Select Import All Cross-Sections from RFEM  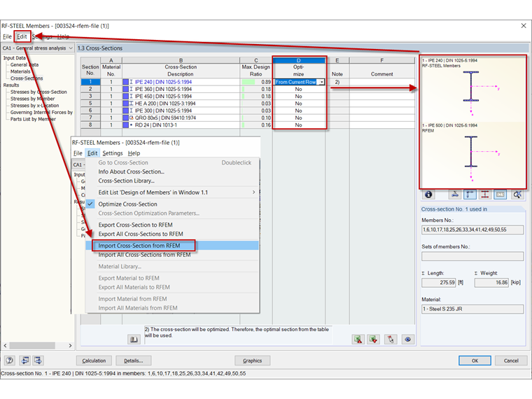pos(144,255)
